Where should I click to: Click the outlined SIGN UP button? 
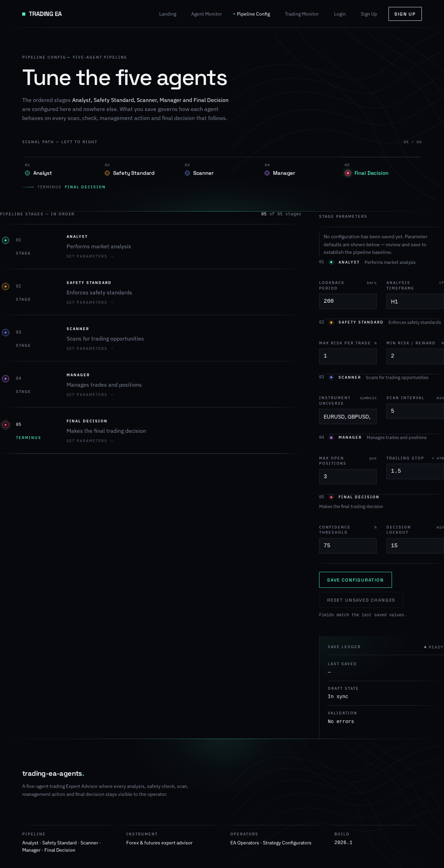pos(405,14)
